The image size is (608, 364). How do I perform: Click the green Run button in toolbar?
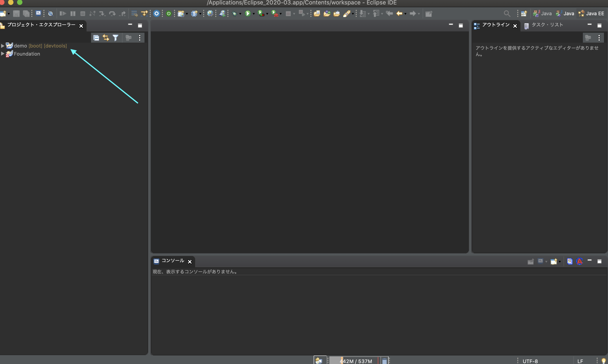click(x=248, y=13)
